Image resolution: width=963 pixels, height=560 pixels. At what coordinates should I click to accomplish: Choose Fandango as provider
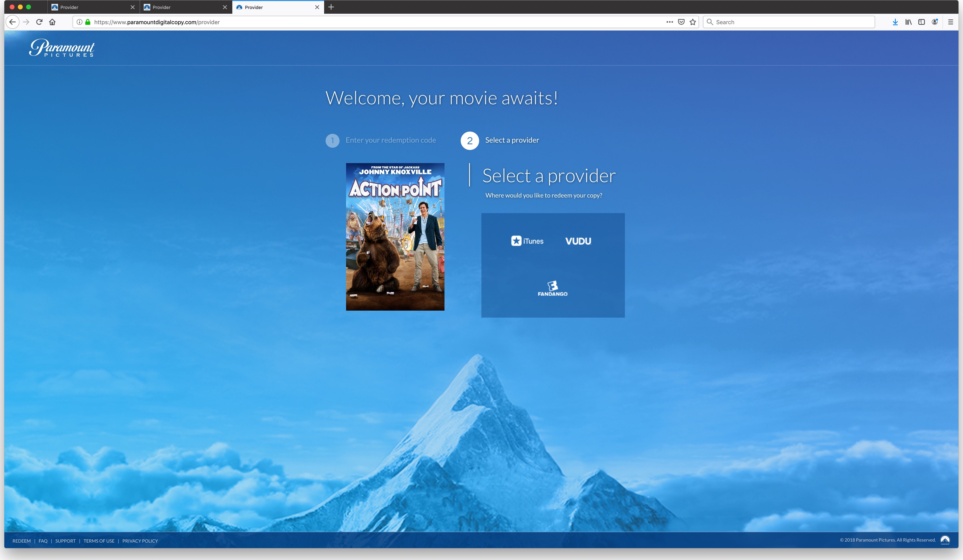click(x=553, y=289)
